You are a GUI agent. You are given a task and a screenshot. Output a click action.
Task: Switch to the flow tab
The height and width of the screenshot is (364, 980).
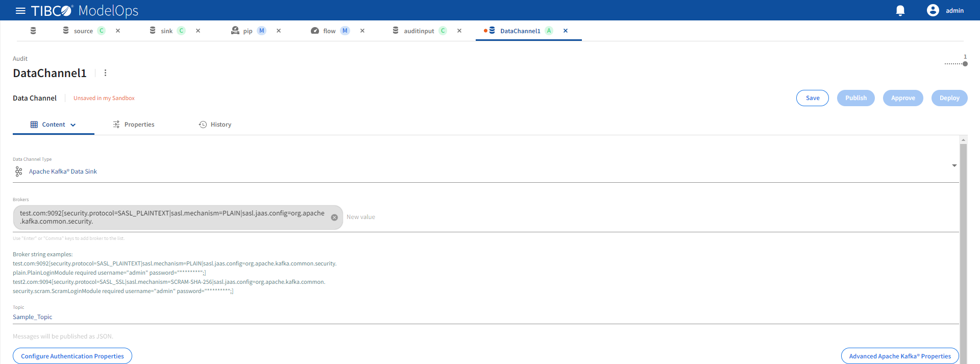(329, 31)
